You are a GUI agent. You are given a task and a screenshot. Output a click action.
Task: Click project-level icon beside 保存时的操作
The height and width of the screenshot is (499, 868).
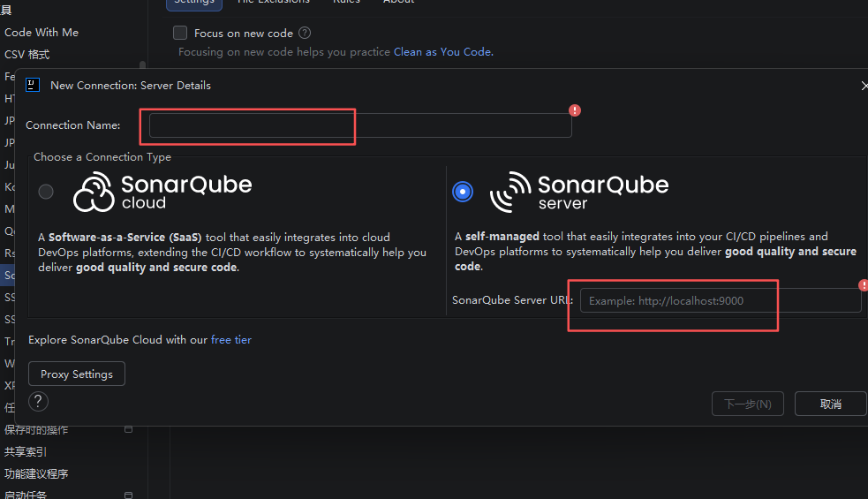click(x=128, y=429)
